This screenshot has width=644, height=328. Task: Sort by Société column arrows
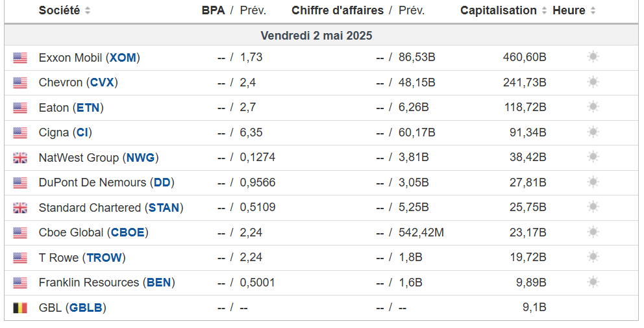click(88, 11)
